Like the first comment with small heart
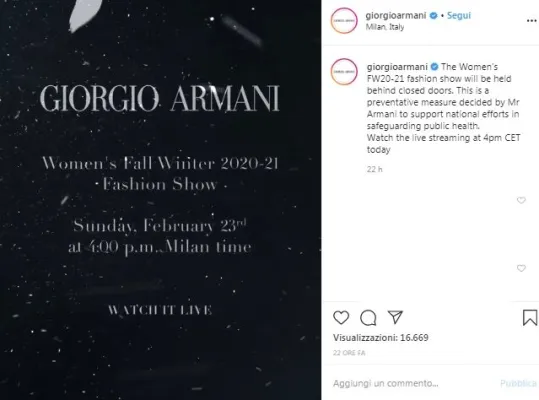This screenshot has width=539, height=400. [521, 200]
